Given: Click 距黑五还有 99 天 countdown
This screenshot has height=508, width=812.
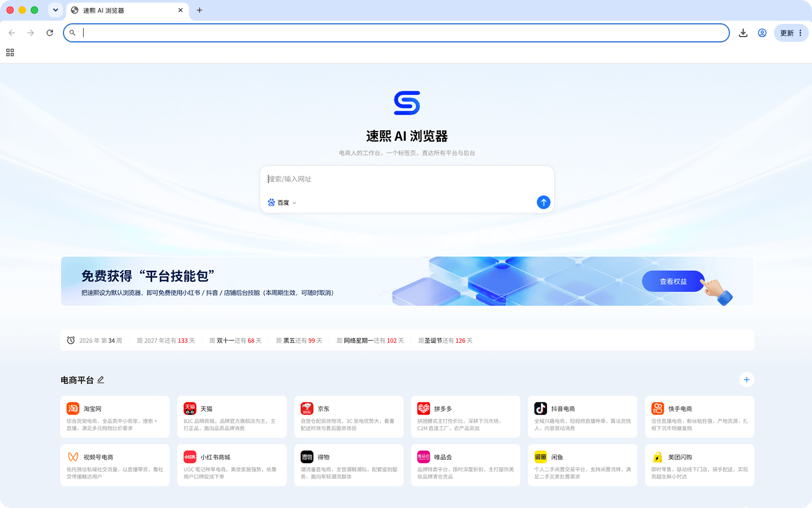Looking at the screenshot, I should (x=299, y=341).
